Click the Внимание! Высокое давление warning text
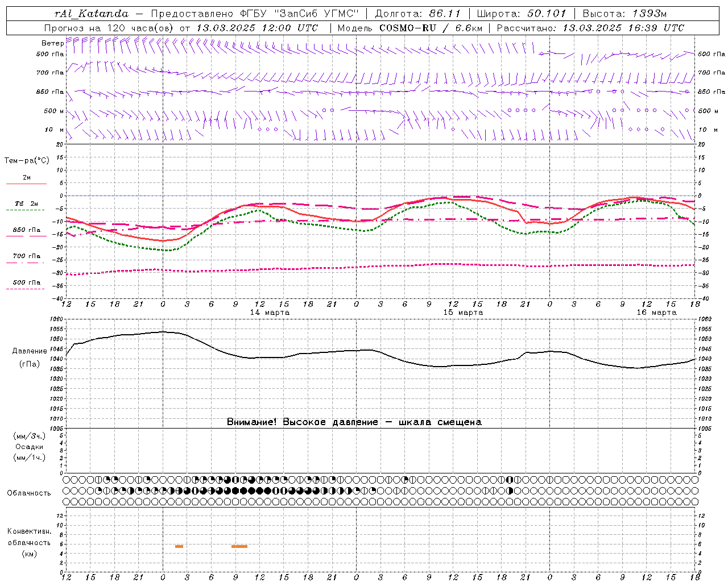 click(x=354, y=422)
